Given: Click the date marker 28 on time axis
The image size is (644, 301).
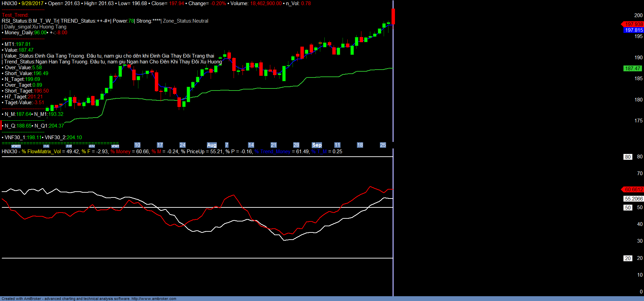Looking at the screenshot, I should click(296, 145).
